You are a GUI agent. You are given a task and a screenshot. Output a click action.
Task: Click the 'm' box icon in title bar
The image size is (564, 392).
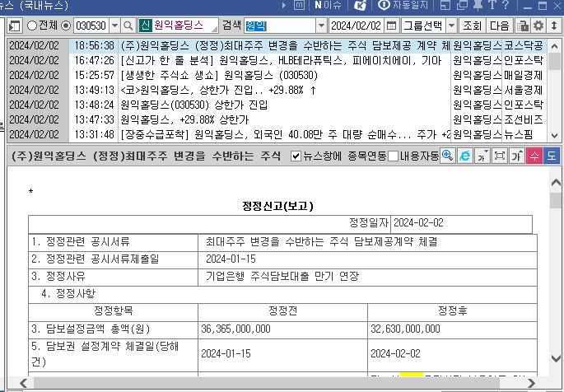point(299,5)
